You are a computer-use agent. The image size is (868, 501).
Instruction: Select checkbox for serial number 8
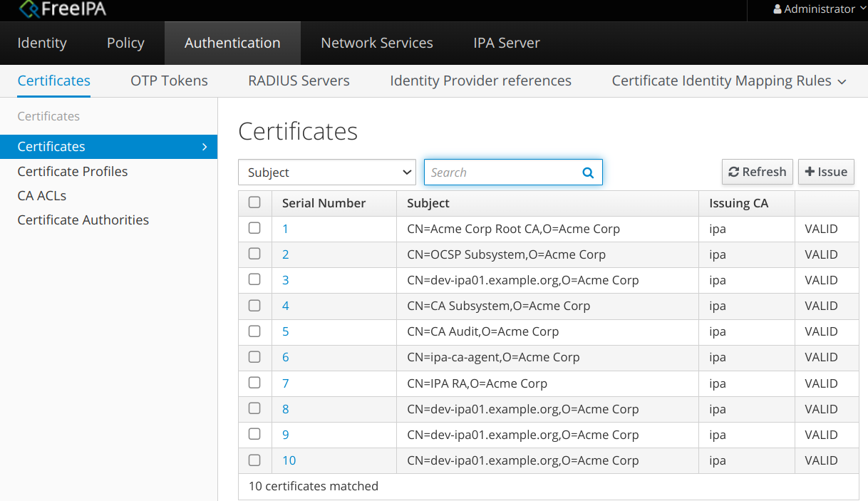[254, 408]
